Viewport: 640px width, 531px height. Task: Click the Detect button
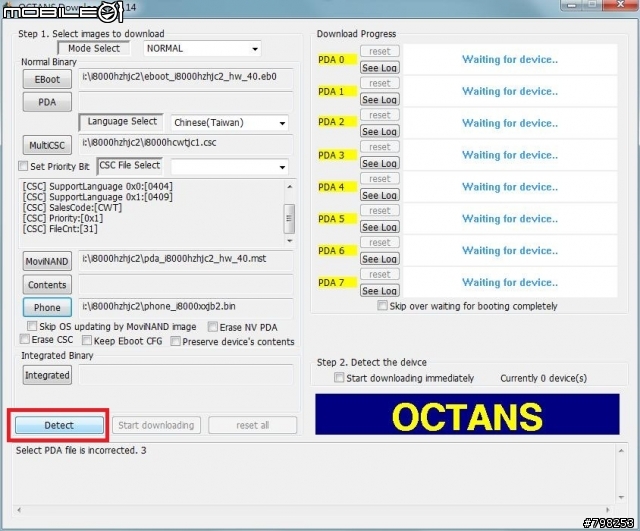[59, 425]
